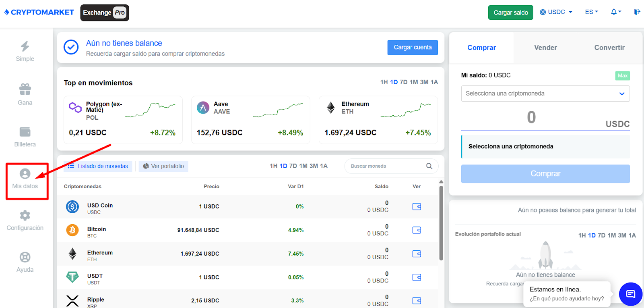Switch to the Vender tab
The image size is (644, 308).
[x=545, y=48]
